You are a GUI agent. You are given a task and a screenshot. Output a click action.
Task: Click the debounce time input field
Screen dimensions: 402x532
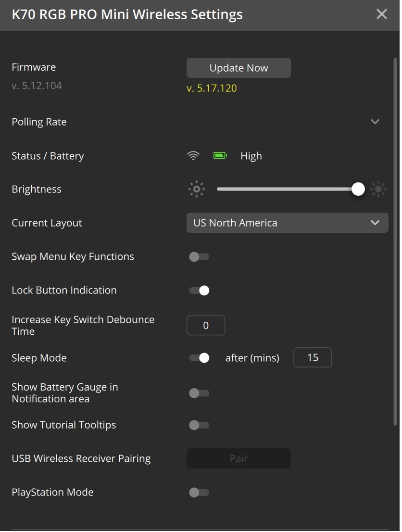[x=206, y=325]
